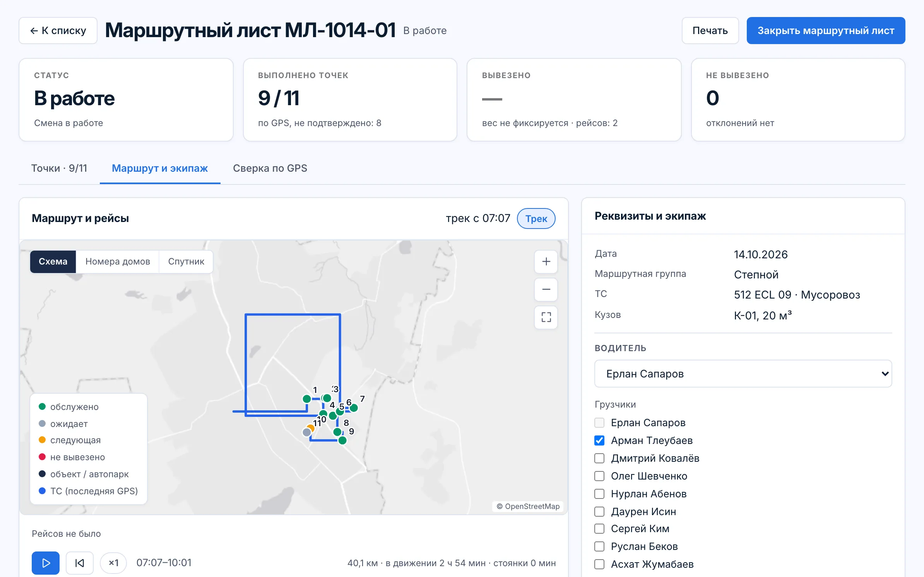Toggle the Трек pill on the map header
The height and width of the screenshot is (577, 924).
(x=536, y=219)
